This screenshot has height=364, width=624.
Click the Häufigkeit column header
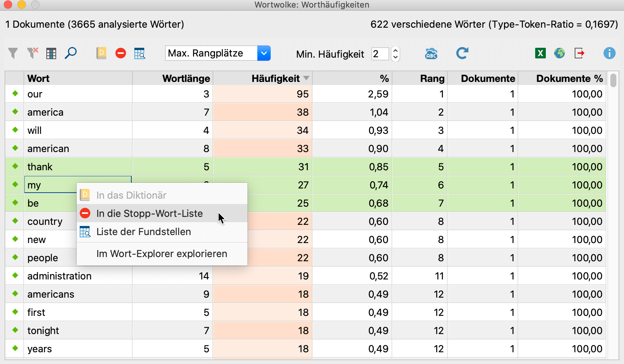(x=263, y=78)
